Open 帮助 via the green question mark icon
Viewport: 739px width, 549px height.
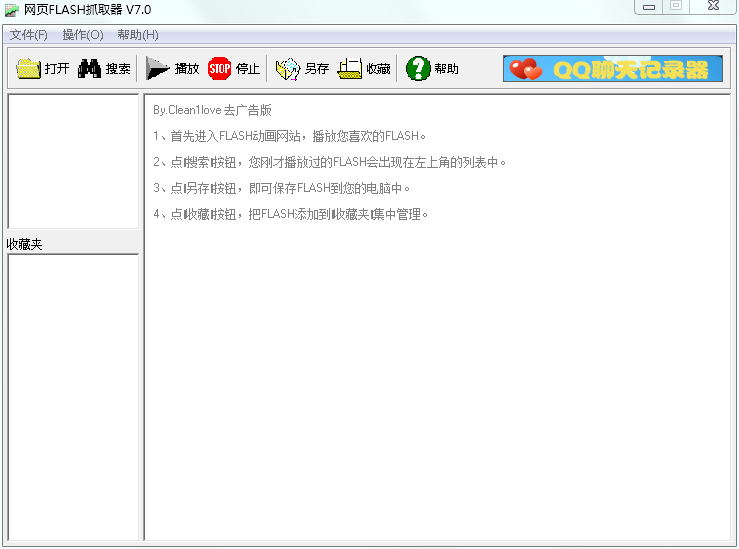coord(418,69)
